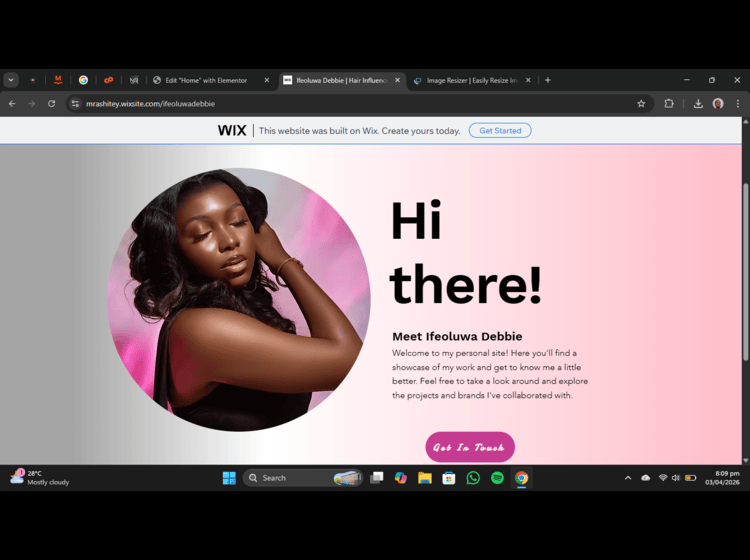Bookmark this page with the star icon
This screenshot has width=750, height=560.
(641, 103)
